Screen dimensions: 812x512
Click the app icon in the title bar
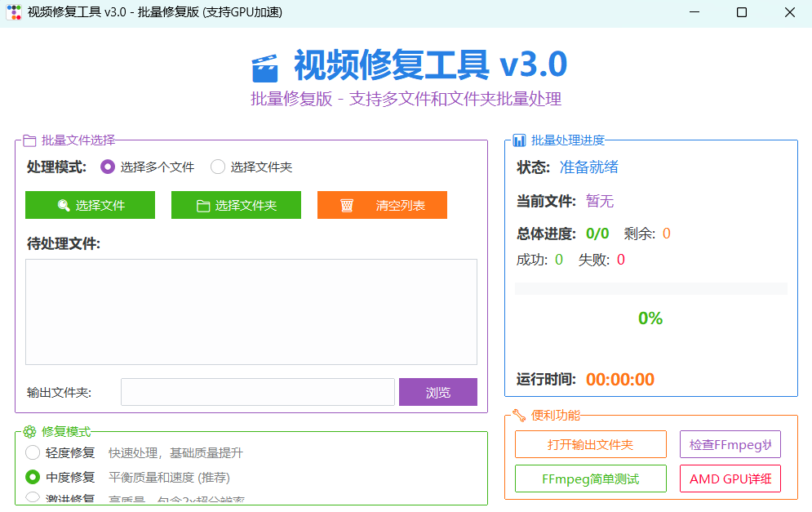14,12
